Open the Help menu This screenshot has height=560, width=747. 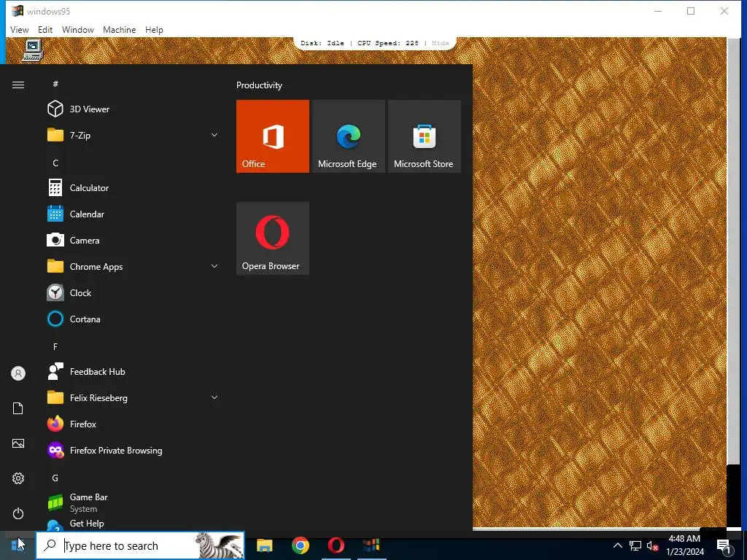(x=154, y=29)
